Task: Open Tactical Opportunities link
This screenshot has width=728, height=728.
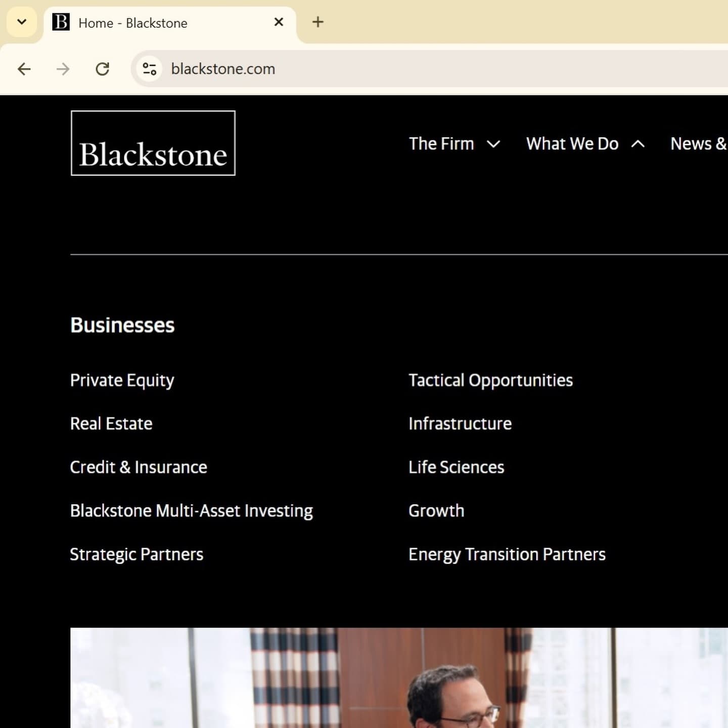Action: [491, 381]
